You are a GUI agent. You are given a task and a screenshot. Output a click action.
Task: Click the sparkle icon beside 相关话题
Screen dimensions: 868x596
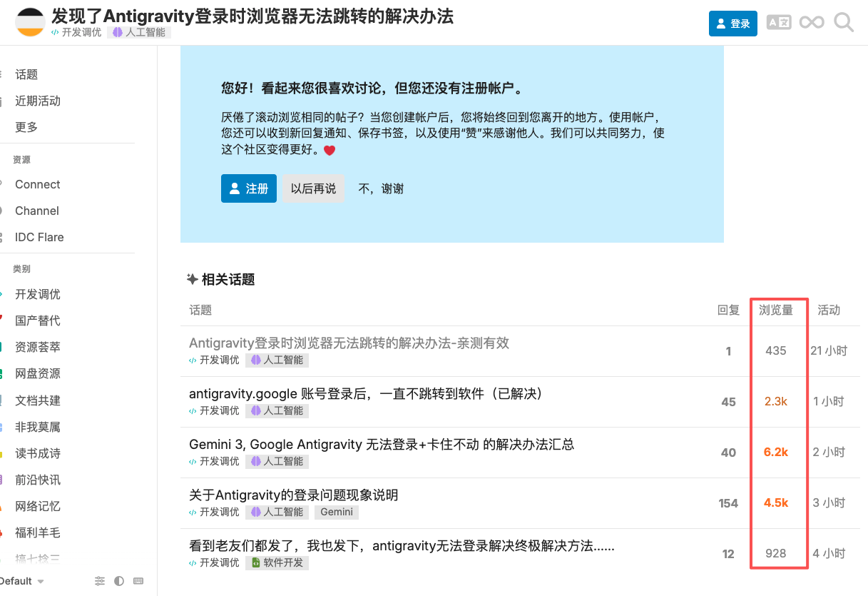pyautogui.click(x=193, y=279)
